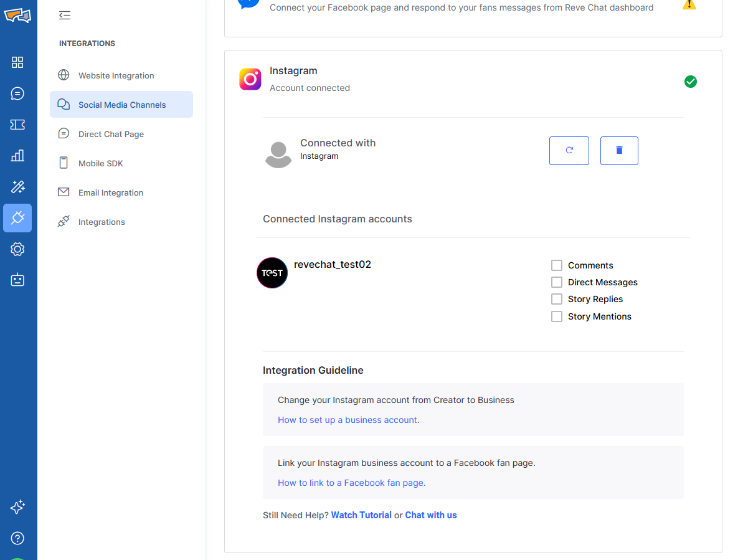Select Social Media Channels menu item
The image size is (743, 560).
pyautogui.click(x=121, y=104)
